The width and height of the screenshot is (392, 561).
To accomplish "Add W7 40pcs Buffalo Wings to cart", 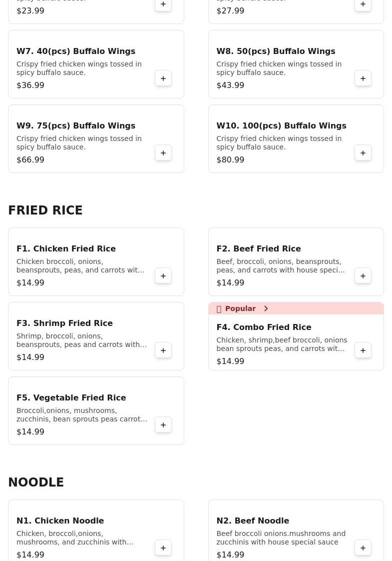I will coord(163,78).
